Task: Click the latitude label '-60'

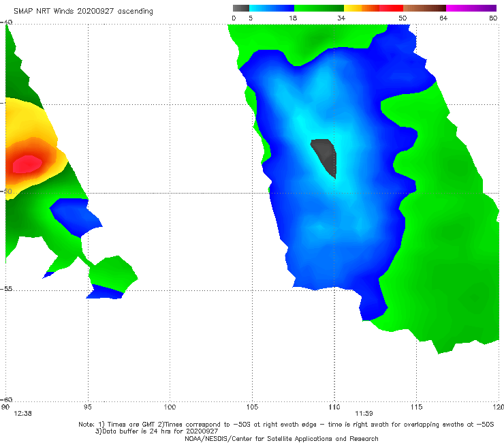Action: (x=6, y=399)
